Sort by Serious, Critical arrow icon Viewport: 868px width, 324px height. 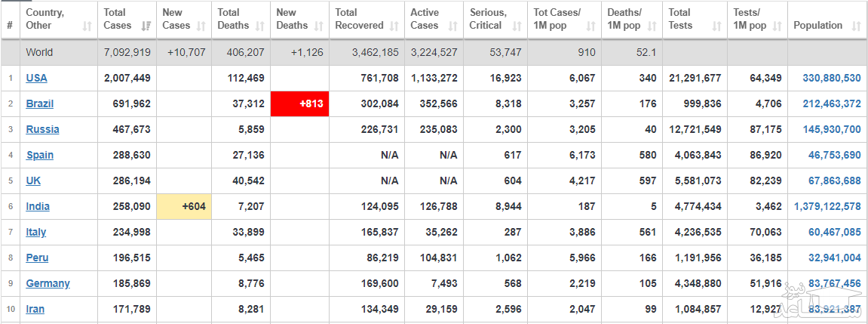(517, 26)
